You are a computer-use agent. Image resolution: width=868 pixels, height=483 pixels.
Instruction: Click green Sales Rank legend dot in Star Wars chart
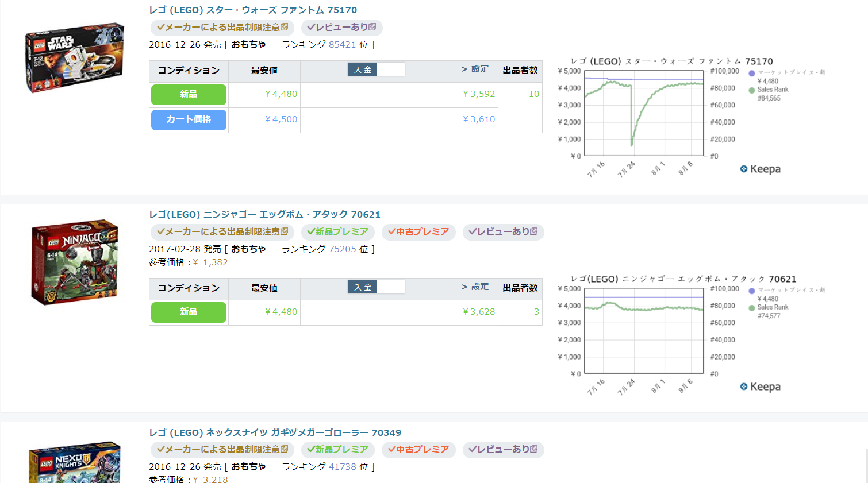pos(752,90)
